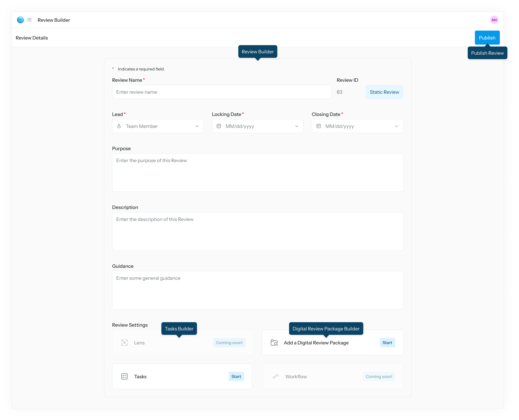Screen dimensions: 519x420
Task: Start configuring Tasks
Action: click(x=236, y=376)
